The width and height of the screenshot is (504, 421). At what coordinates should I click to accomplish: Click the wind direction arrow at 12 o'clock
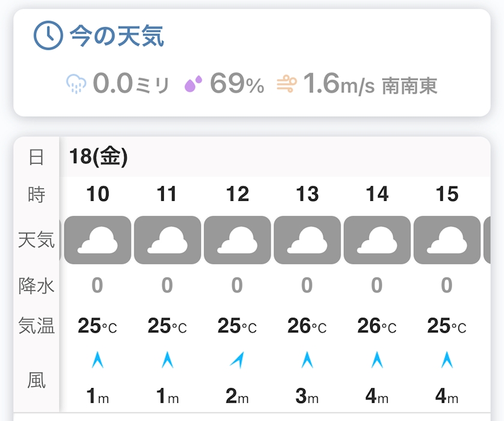click(x=237, y=360)
